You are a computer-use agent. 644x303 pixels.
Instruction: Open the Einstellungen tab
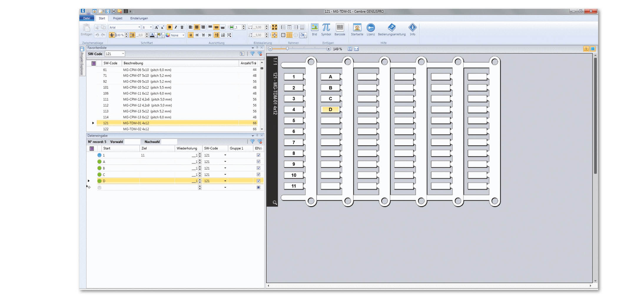139,18
